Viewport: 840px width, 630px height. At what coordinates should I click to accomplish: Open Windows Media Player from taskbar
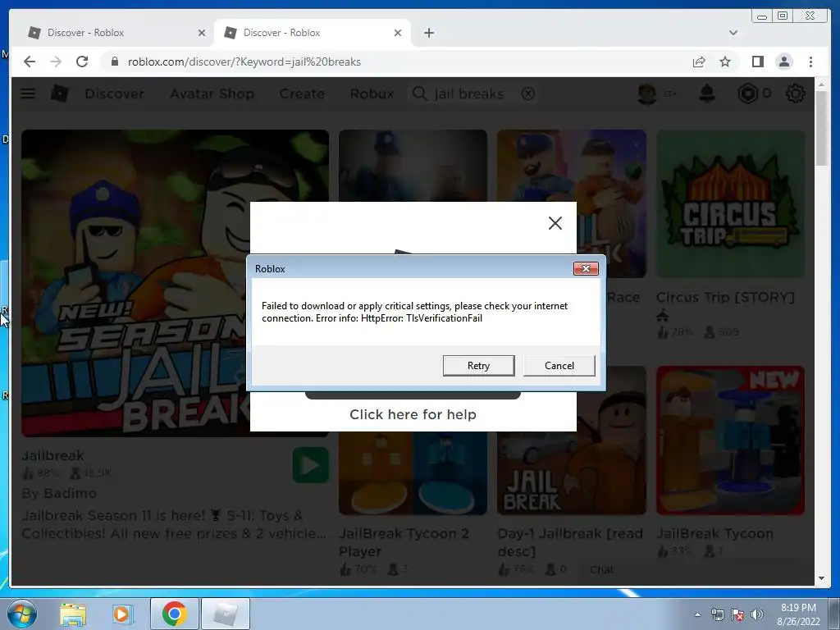[x=121, y=614]
